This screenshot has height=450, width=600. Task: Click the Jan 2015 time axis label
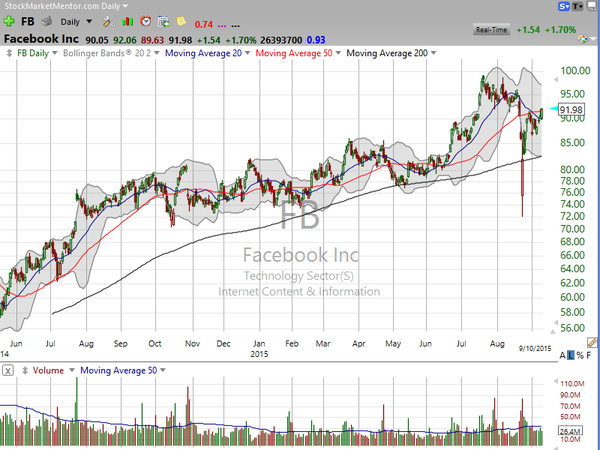tap(259, 348)
